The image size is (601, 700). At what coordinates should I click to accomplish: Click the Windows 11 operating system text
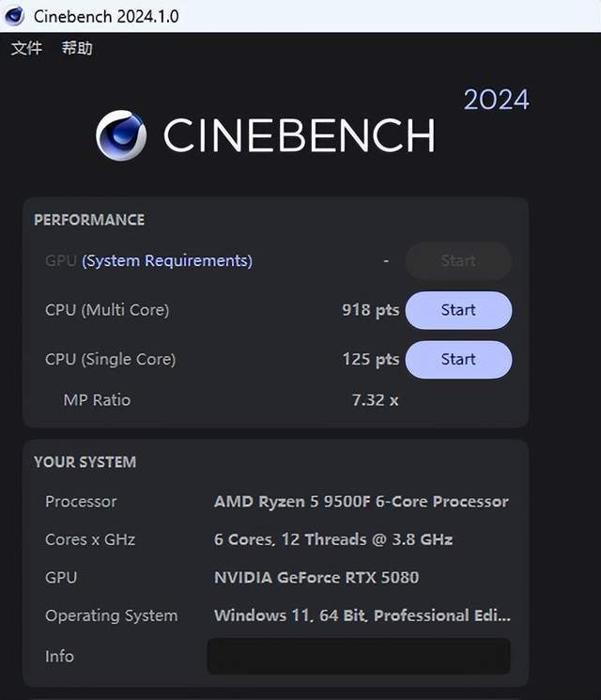362,615
